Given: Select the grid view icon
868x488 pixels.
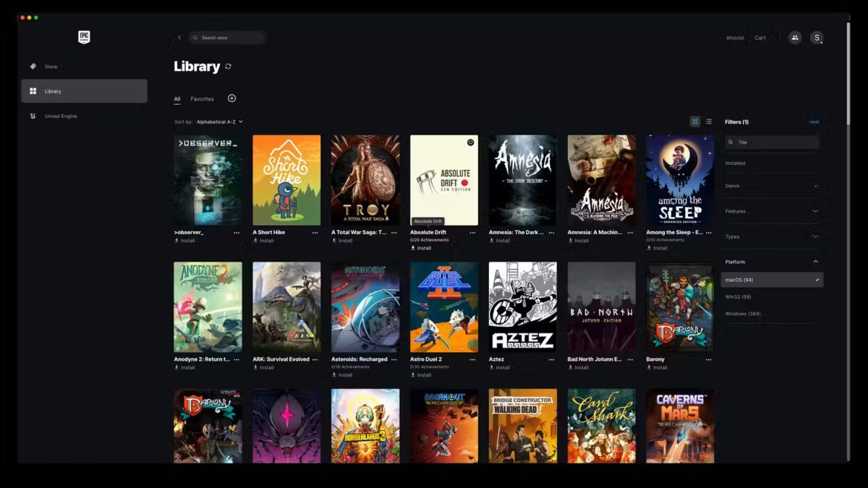Looking at the screenshot, I should [695, 121].
